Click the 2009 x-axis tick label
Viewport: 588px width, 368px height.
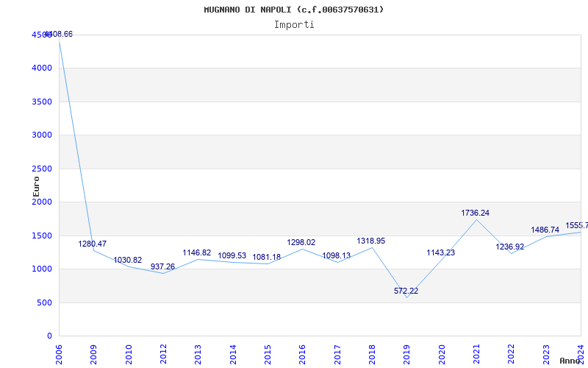click(x=94, y=355)
